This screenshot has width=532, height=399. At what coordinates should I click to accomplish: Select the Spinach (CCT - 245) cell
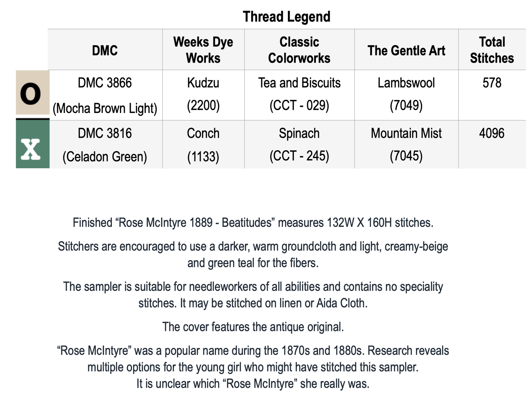299,144
